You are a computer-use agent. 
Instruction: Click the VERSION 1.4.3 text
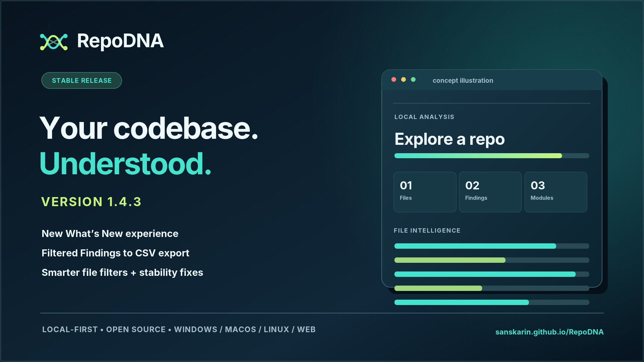pyautogui.click(x=91, y=202)
